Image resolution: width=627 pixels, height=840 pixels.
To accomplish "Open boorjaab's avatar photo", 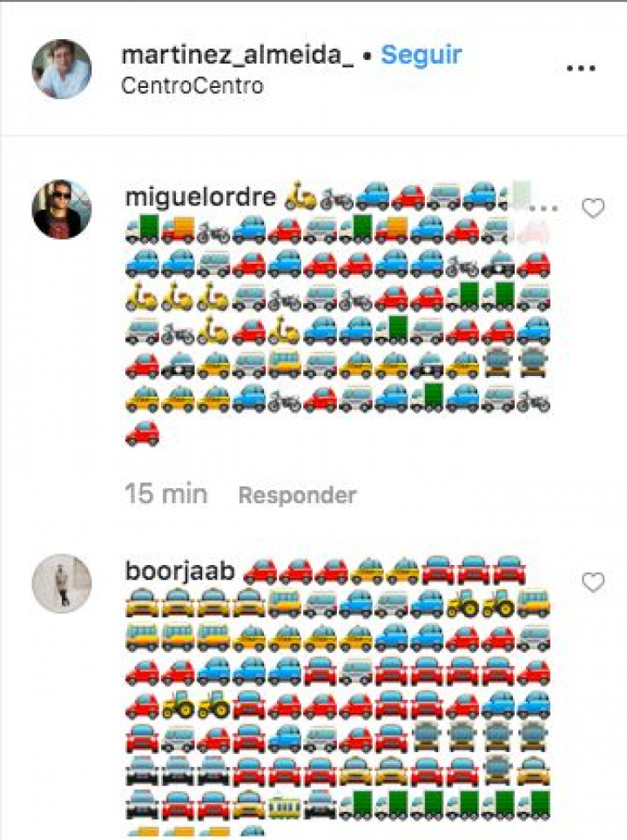I will point(62,583).
